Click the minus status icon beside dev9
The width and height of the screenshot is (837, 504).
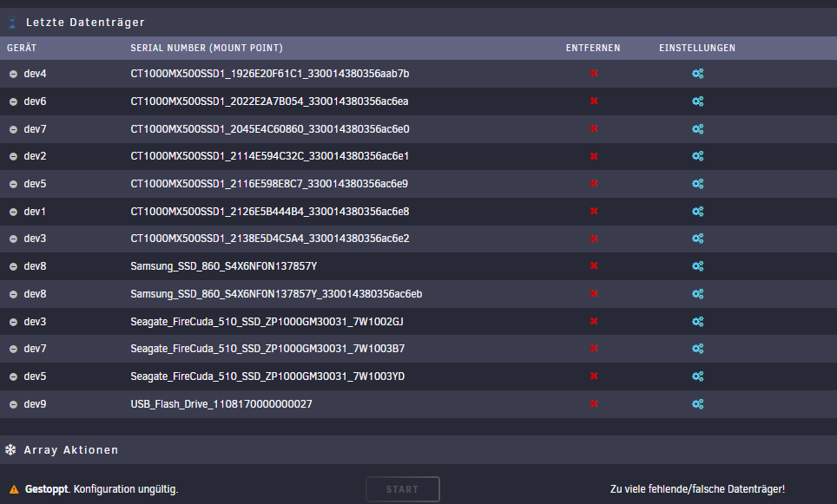(x=13, y=405)
